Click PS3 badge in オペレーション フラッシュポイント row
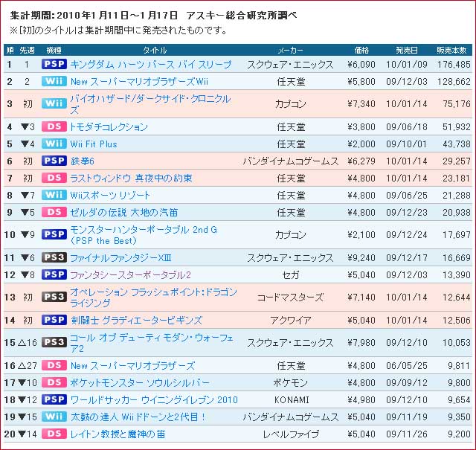The image size is (476, 450). pyautogui.click(x=54, y=297)
